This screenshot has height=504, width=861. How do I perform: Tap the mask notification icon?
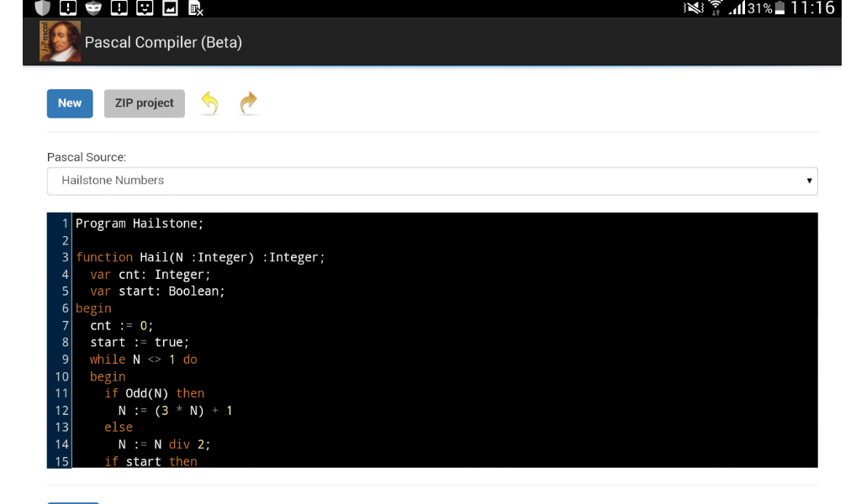coord(92,8)
